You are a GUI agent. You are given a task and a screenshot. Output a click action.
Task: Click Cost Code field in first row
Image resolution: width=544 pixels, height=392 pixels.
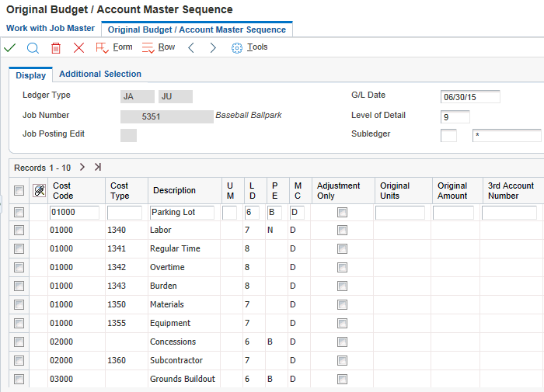(75, 213)
